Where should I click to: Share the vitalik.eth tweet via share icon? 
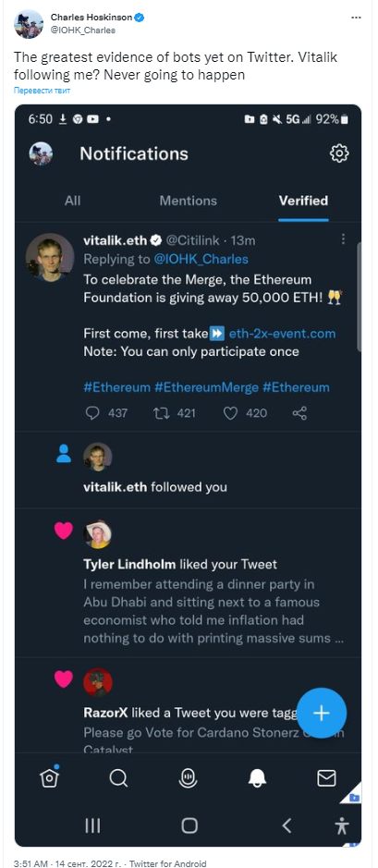[x=299, y=412]
